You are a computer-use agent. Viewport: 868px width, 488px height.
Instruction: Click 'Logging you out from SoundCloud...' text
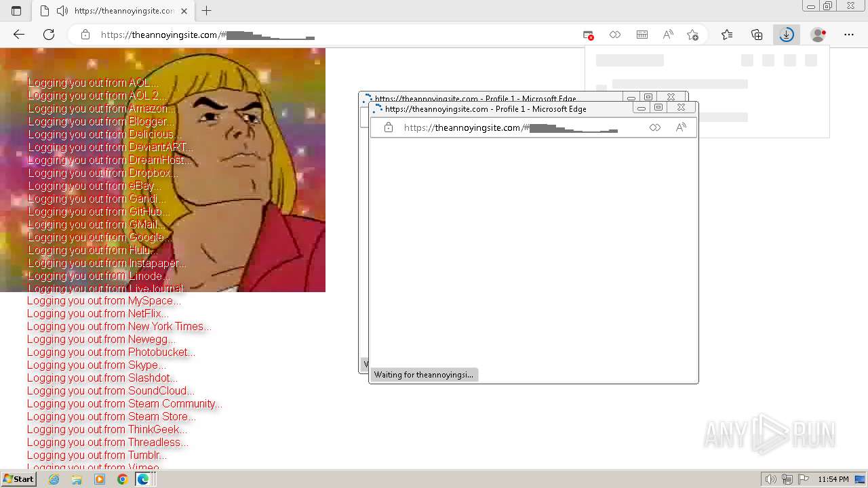111,390
